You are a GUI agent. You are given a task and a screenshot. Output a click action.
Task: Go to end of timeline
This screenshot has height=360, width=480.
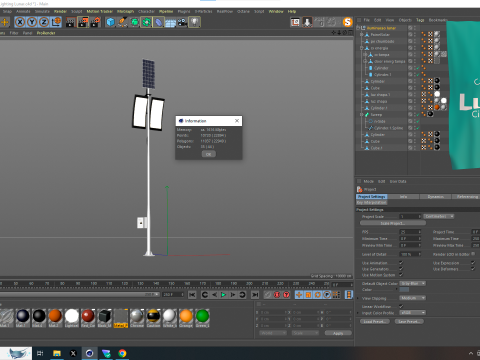(x=255, y=295)
